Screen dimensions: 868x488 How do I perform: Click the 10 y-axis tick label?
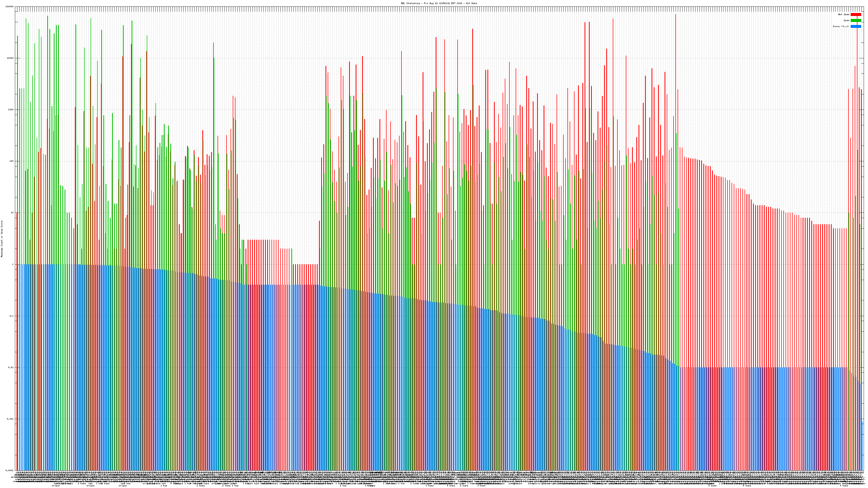pyautogui.click(x=12, y=213)
